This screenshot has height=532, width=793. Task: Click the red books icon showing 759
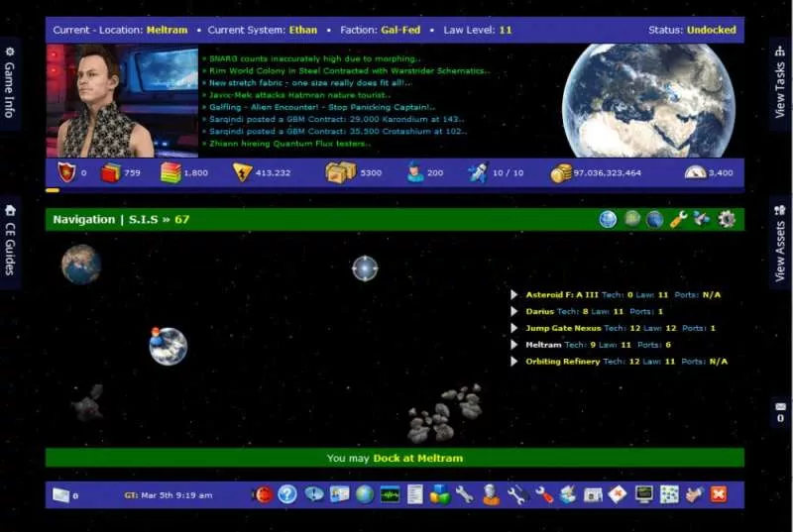[x=110, y=172]
